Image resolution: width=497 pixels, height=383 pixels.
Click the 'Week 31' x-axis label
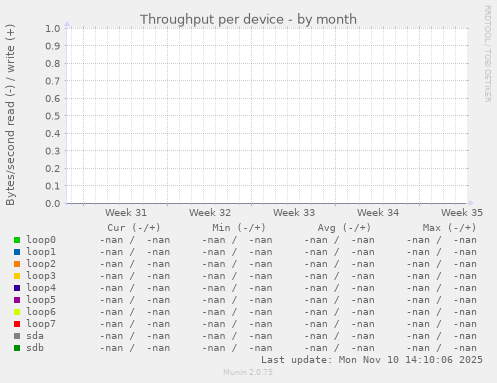[126, 213]
